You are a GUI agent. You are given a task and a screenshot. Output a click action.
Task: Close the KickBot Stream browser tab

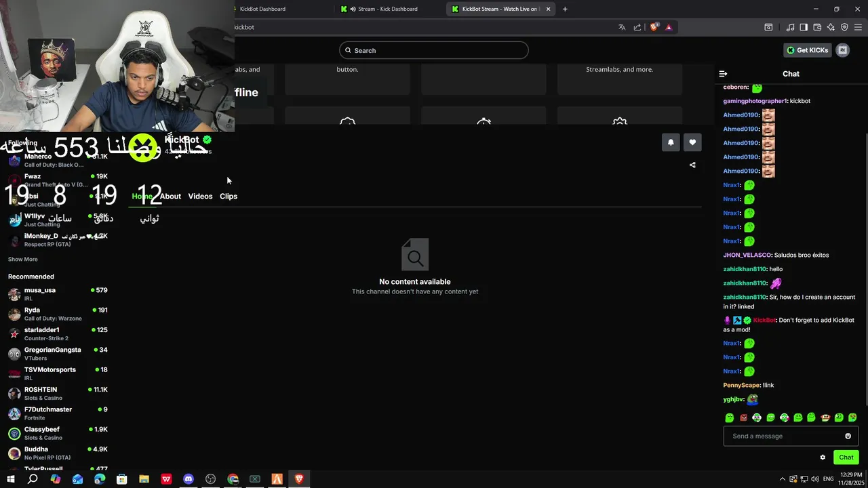548,9
